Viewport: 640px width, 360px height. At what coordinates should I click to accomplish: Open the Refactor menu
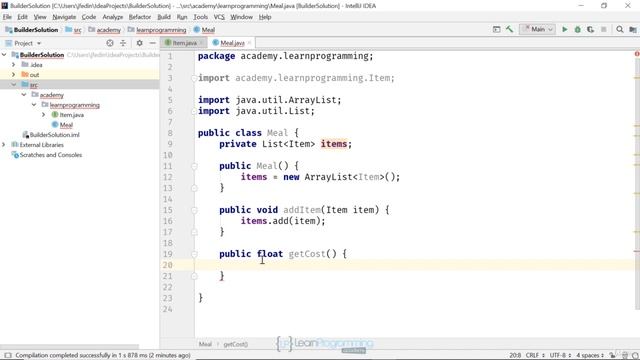click(140, 17)
